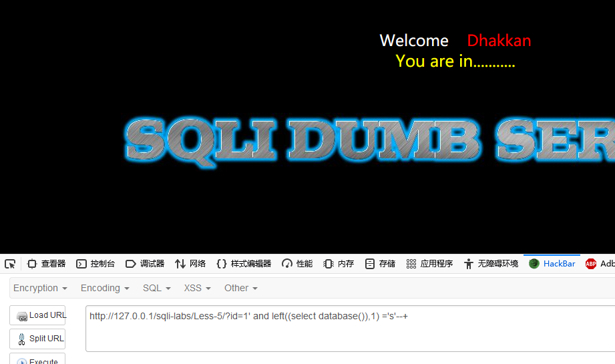Expand the Encryption dropdown
The width and height of the screenshot is (615, 364).
coord(40,288)
